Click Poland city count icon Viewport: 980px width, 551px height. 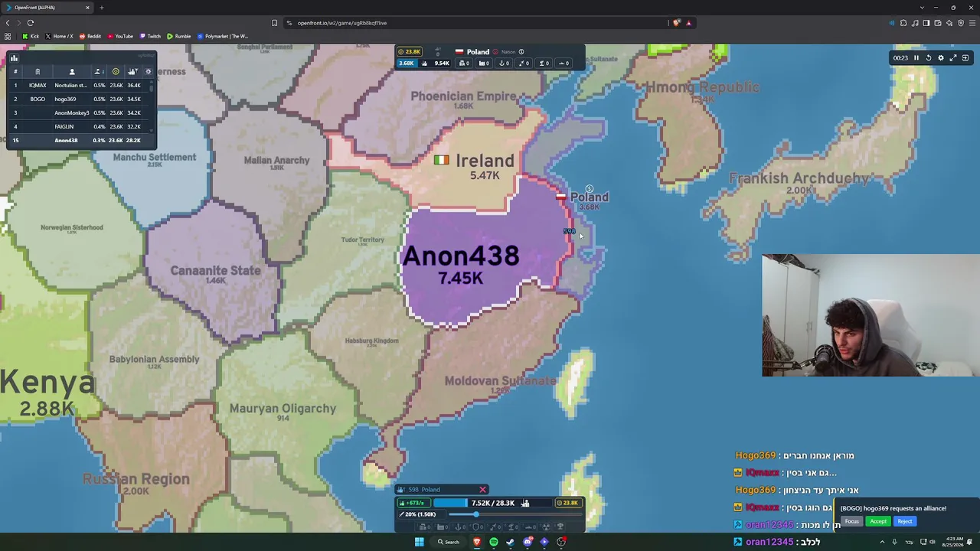(x=464, y=63)
